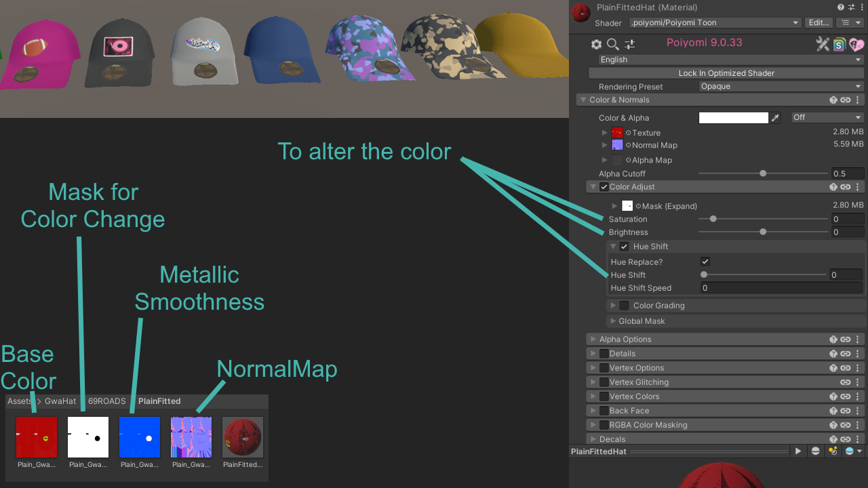Viewport: 868px width, 488px height.
Task: Click the white Color & Alpha swatch
Action: click(734, 118)
